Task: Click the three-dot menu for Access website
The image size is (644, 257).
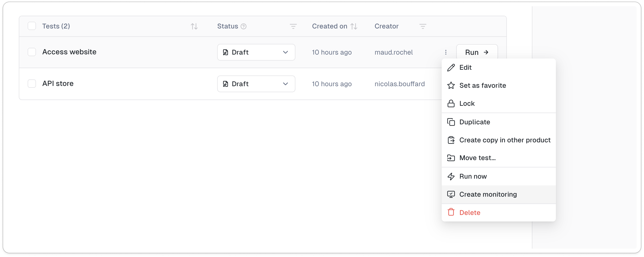Action: (x=446, y=52)
